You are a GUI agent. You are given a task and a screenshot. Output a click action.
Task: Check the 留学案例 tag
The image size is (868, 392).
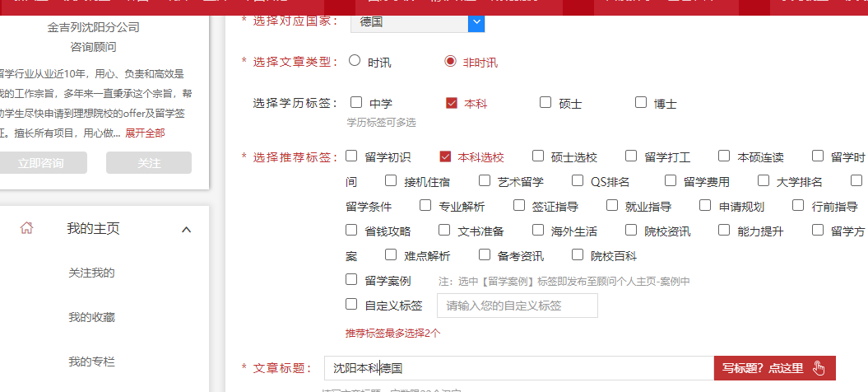(351, 279)
